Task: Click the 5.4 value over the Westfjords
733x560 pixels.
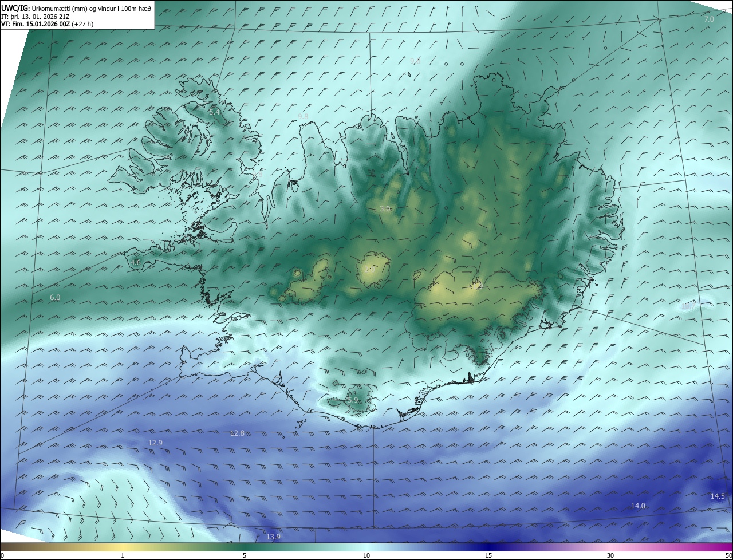Action: [214, 112]
